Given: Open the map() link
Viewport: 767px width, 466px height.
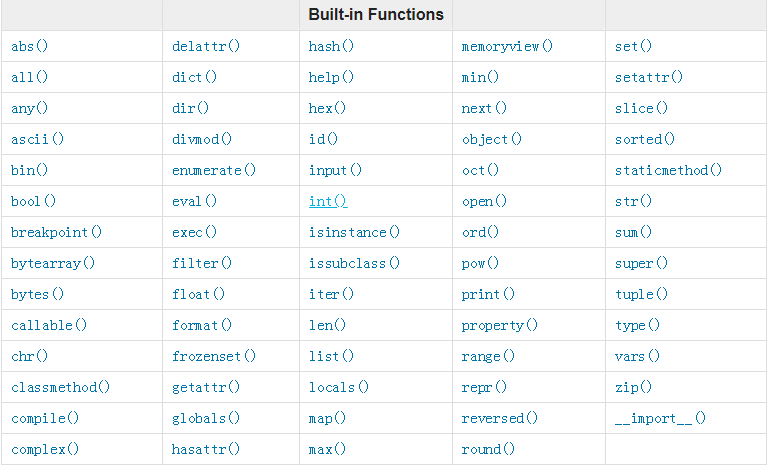Looking at the screenshot, I should [x=327, y=418].
